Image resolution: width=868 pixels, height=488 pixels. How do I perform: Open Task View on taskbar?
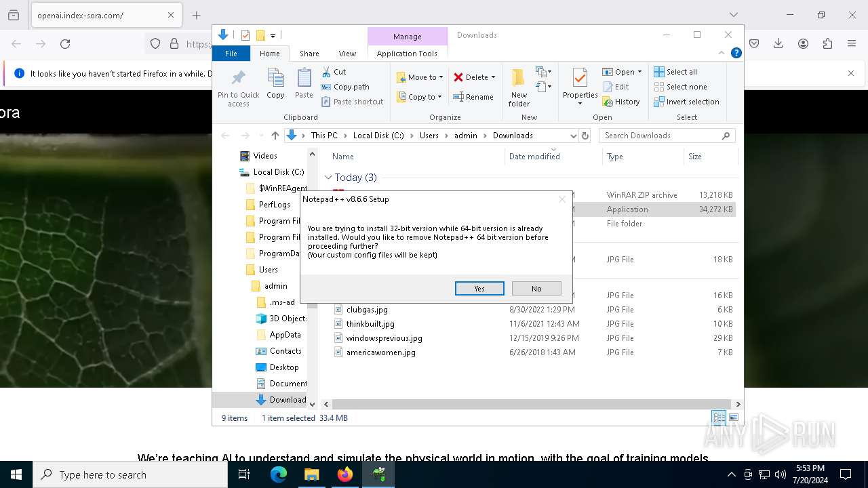[244, 474]
